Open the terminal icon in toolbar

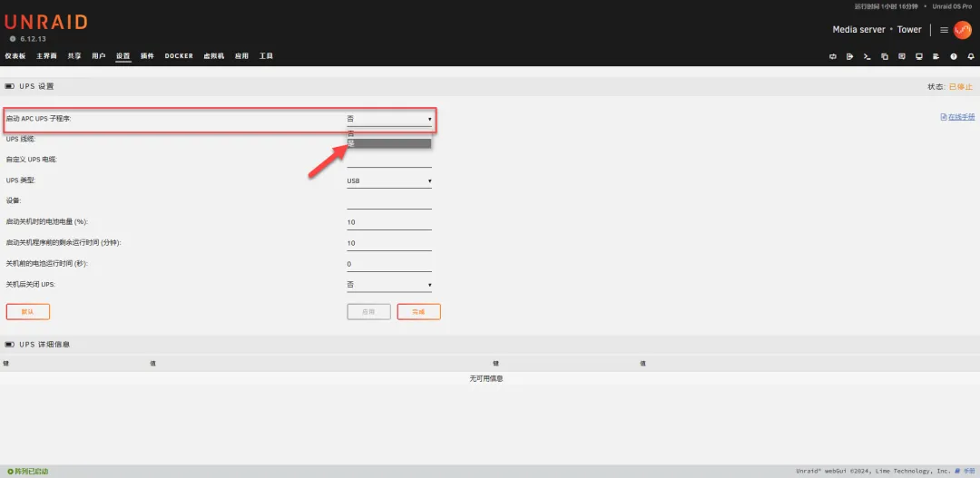(x=867, y=56)
